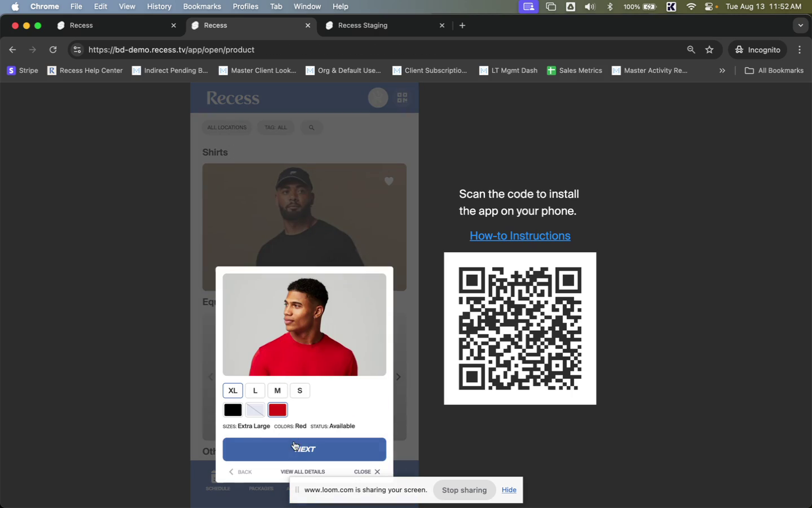Choose size M for the shirt
The image size is (812, 508).
coord(277,391)
